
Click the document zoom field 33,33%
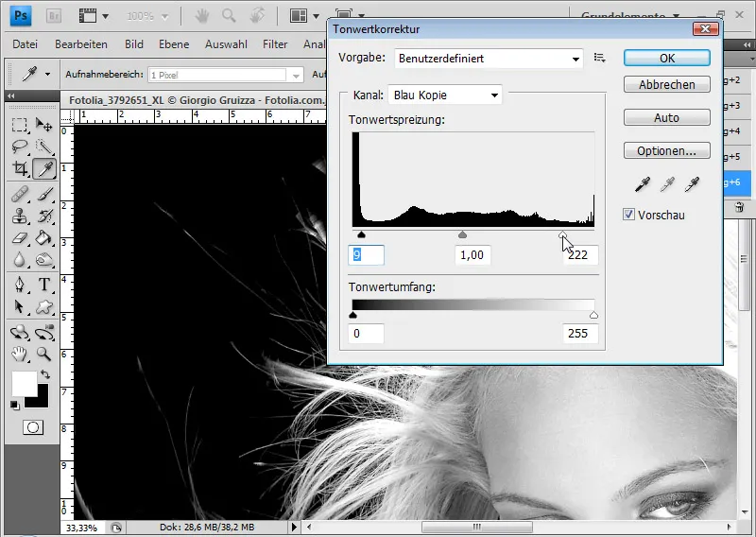(x=83, y=528)
